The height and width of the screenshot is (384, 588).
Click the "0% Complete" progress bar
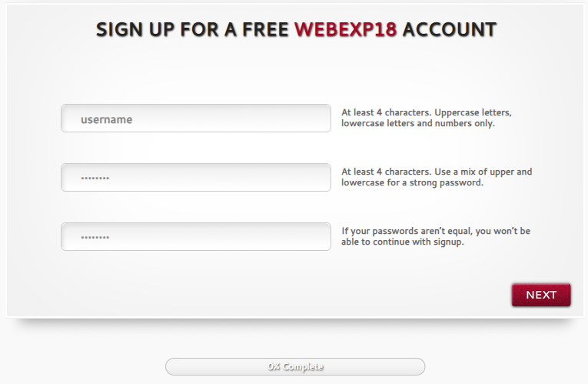(x=295, y=367)
